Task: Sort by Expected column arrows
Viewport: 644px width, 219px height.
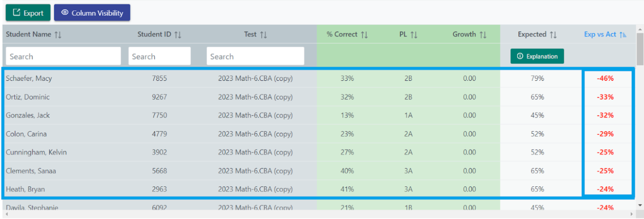Action: tap(553, 35)
